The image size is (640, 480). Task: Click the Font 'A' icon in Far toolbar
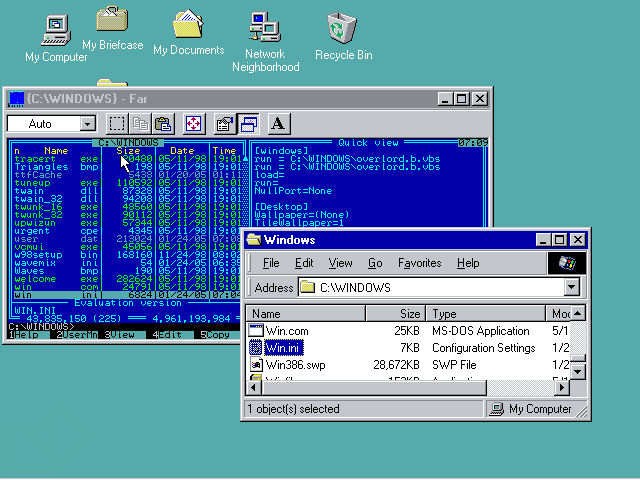[279, 124]
